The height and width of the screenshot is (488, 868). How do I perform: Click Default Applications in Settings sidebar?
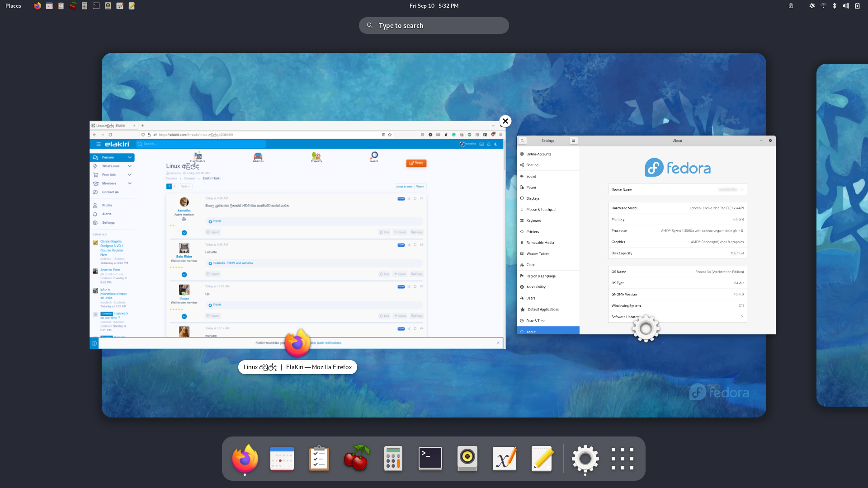point(548,310)
